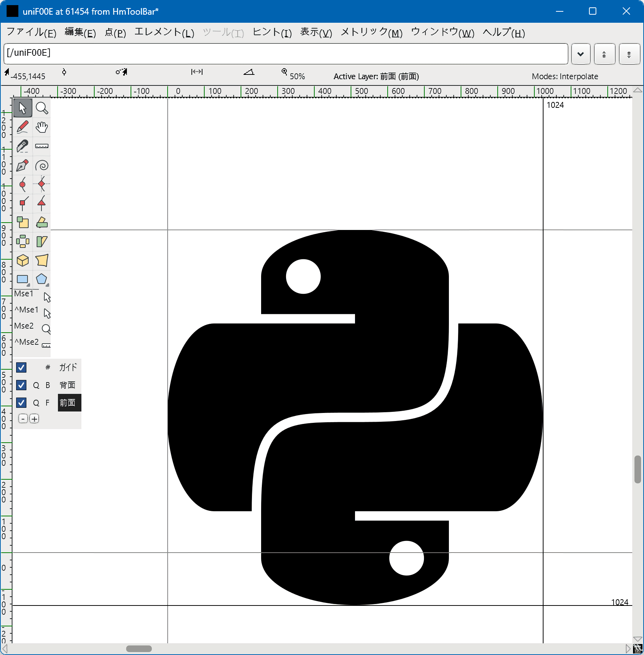Screen dimensions: 644x655
Task: Click the previous glyph up-arrow button
Action: coord(604,54)
